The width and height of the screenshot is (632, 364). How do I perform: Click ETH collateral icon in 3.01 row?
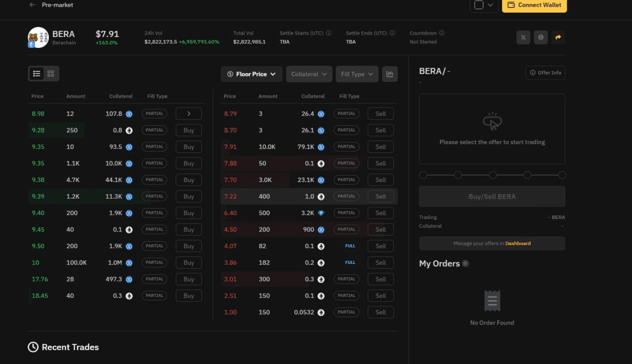click(x=321, y=279)
